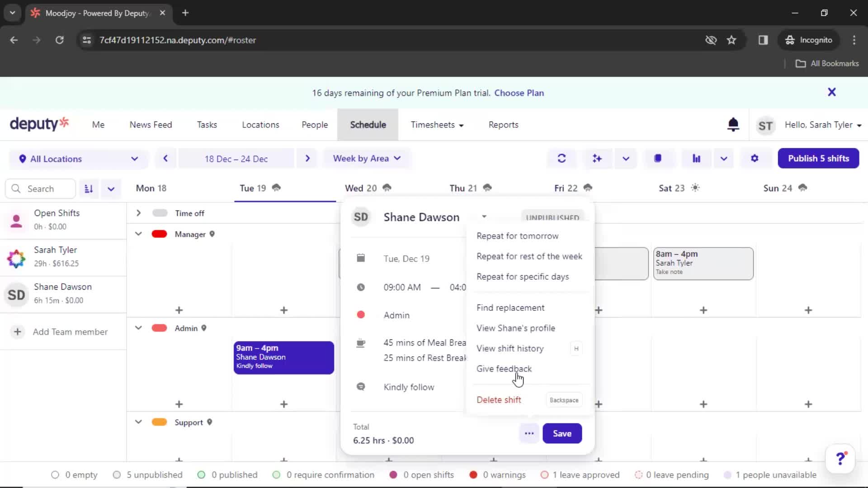Click the filter/sort employees icon
The width and height of the screenshot is (868, 488).
tap(88, 188)
